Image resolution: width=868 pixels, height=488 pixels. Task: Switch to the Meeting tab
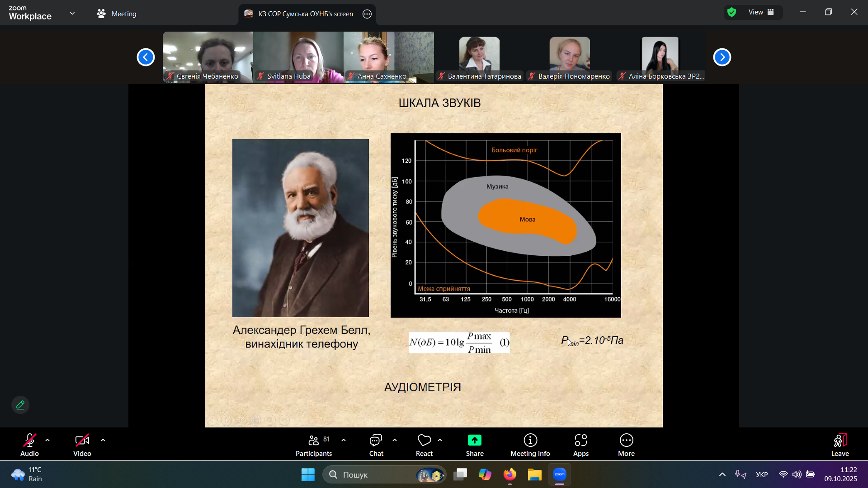(117, 14)
